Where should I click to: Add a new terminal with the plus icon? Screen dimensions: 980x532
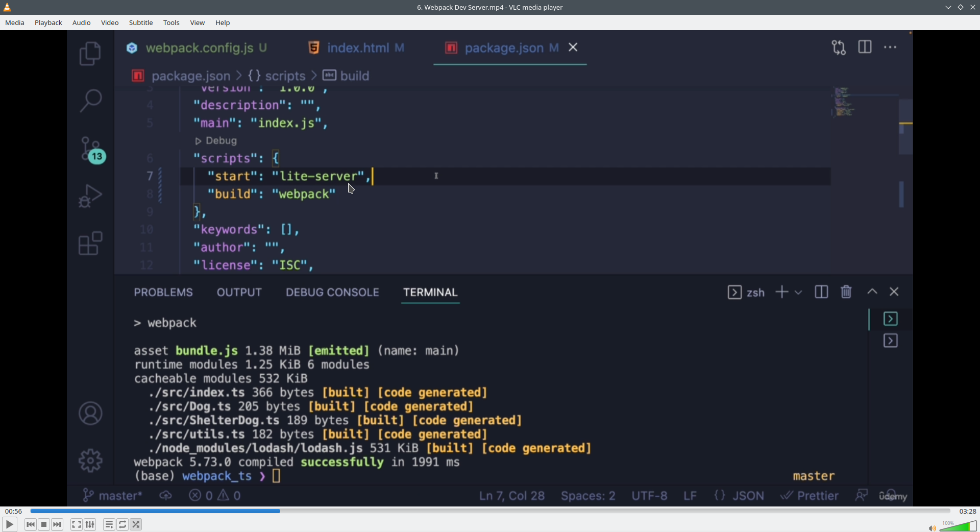coord(782,292)
